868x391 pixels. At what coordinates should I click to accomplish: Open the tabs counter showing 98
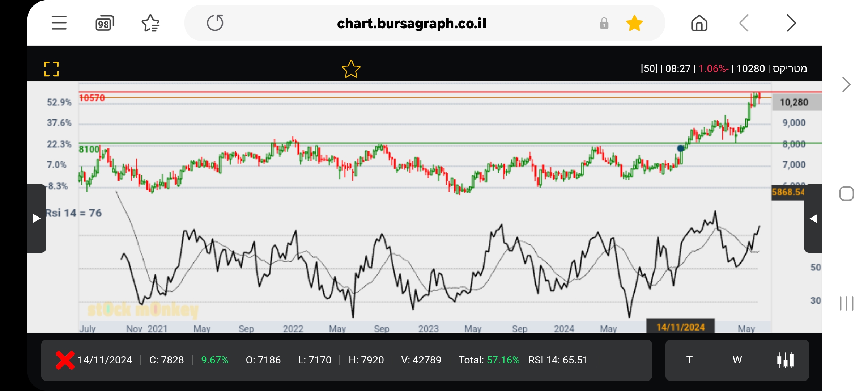click(x=105, y=24)
